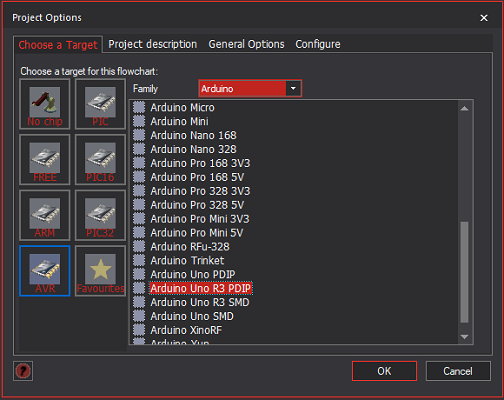
Task: Switch to the Choose a Target tab
Action: tap(58, 45)
